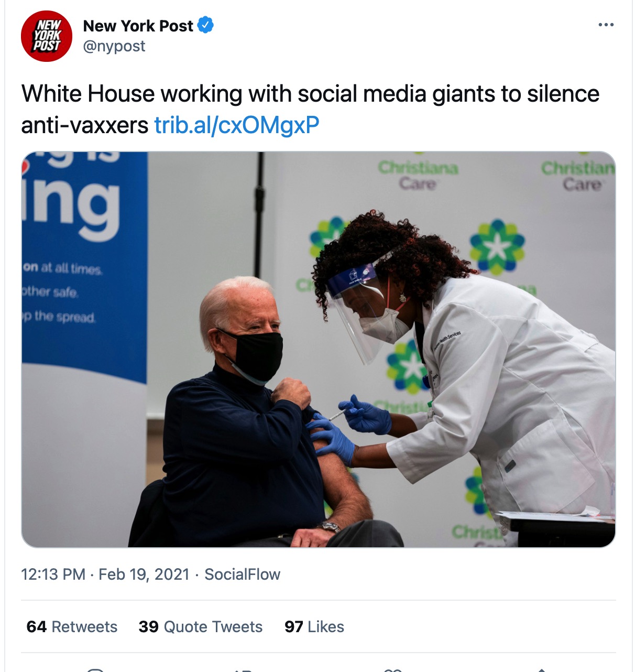The image size is (635, 672).
Task: Click the SocialFlow source label
Action: point(243,575)
